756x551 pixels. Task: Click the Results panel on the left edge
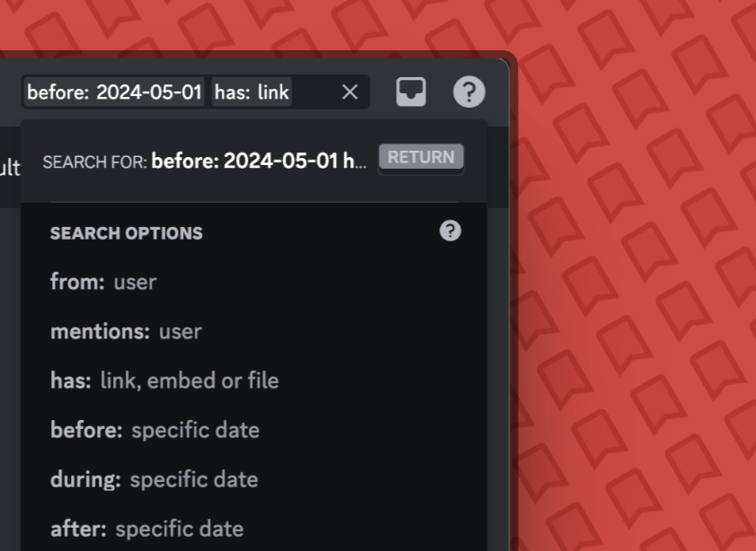pos(7,166)
